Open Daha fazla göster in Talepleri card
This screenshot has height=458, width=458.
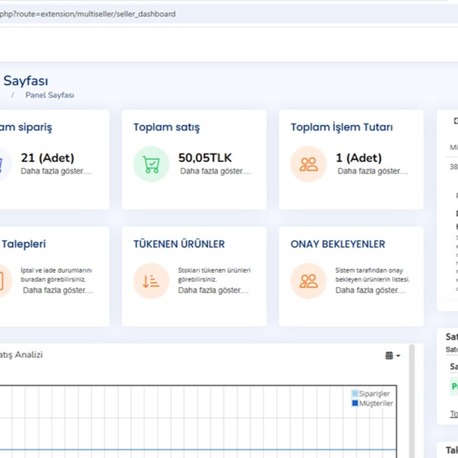click(x=58, y=290)
